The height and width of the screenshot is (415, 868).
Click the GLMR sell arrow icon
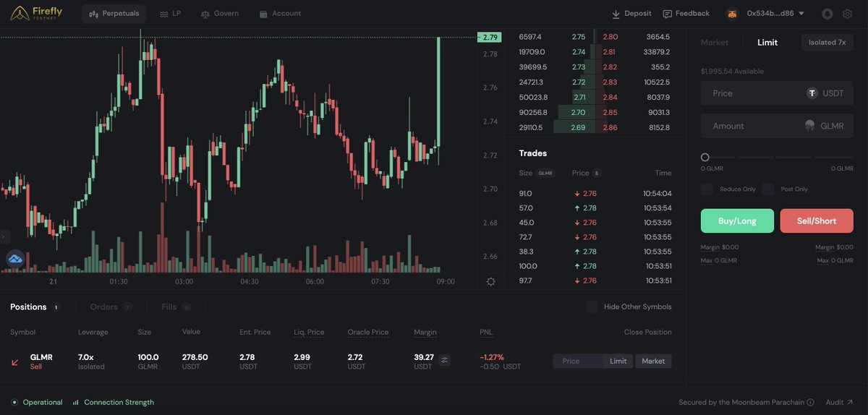[x=15, y=361]
